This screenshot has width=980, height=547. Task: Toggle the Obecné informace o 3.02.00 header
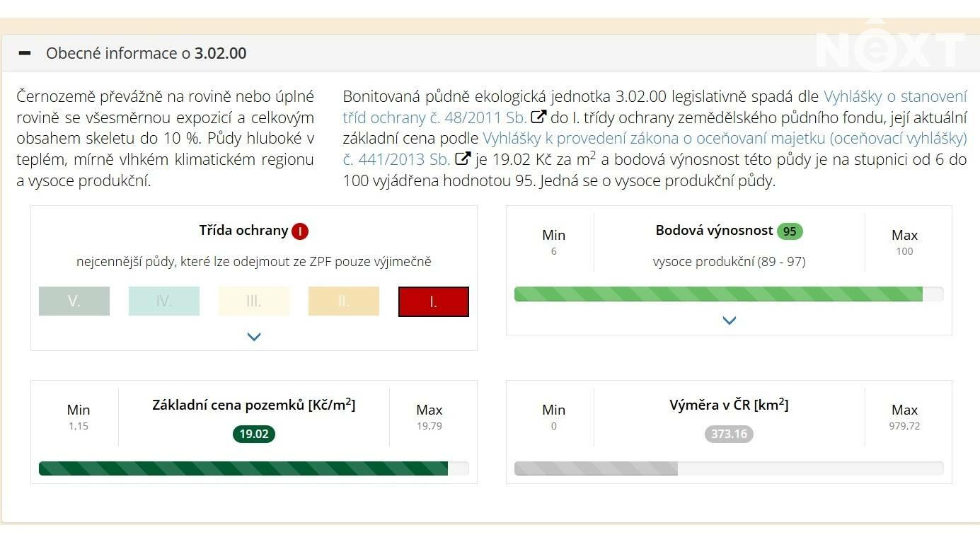click(146, 53)
